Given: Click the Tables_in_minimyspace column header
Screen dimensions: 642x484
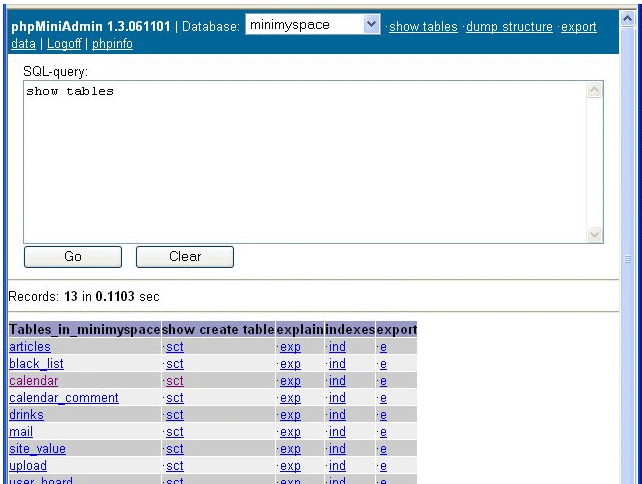Looking at the screenshot, I should coord(85,330).
